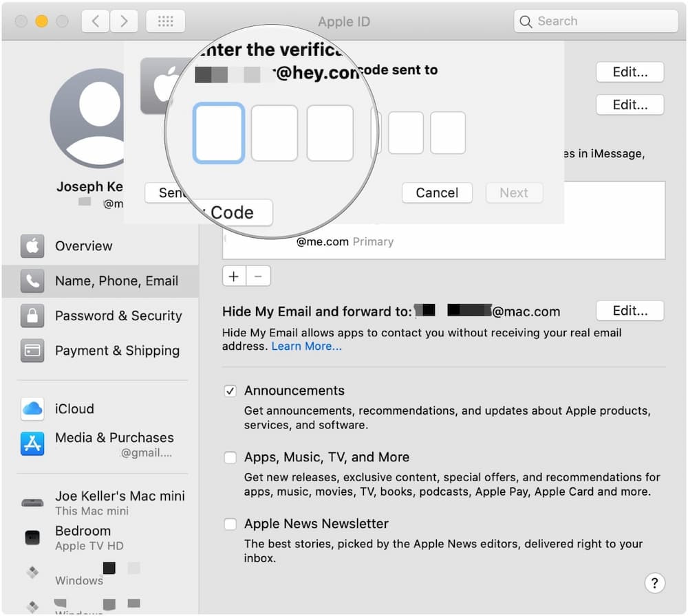Select the Password & Security lock icon
Viewport: 688px width, 616px height.
pyautogui.click(x=32, y=316)
